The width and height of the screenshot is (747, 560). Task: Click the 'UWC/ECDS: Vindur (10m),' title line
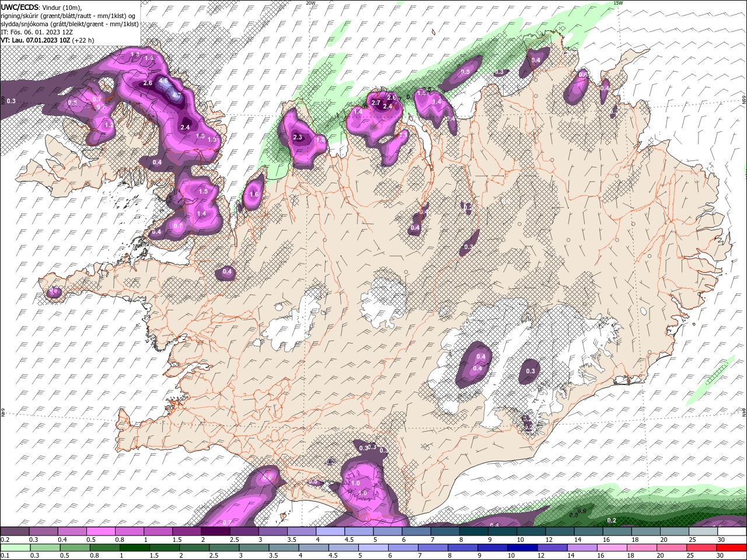[x=41, y=7]
